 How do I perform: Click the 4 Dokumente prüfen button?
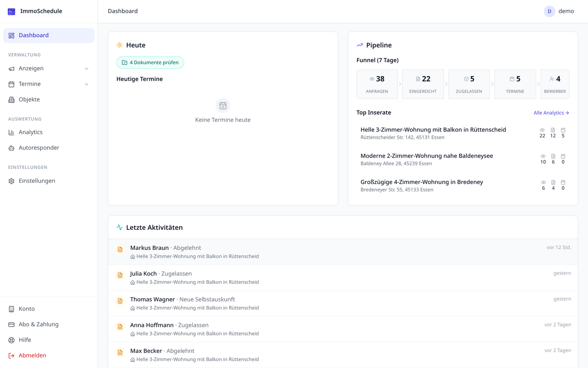coord(150,62)
